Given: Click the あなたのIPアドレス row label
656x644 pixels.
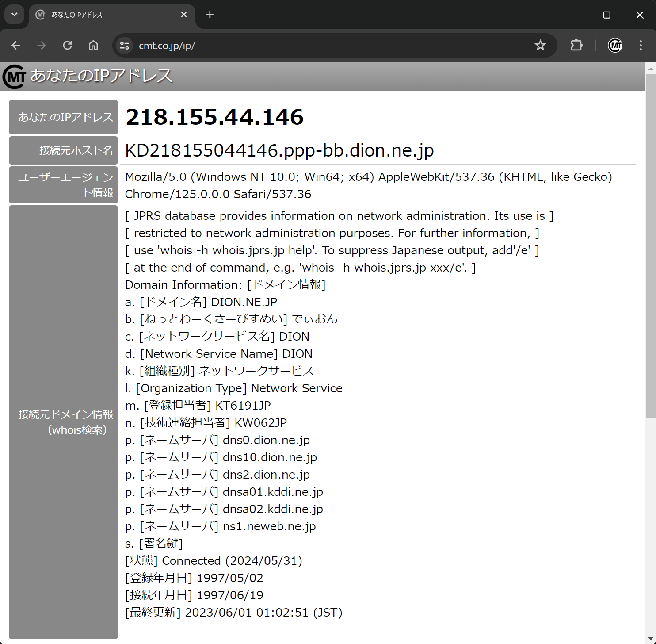Looking at the screenshot, I should point(63,117).
